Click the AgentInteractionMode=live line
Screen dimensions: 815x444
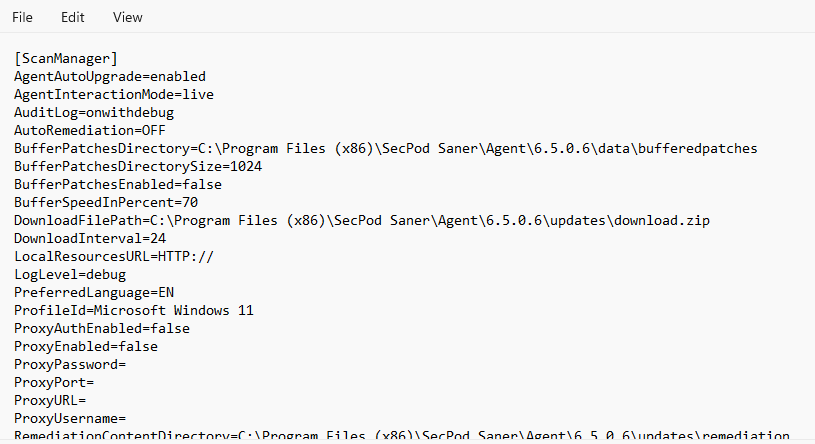(x=114, y=94)
